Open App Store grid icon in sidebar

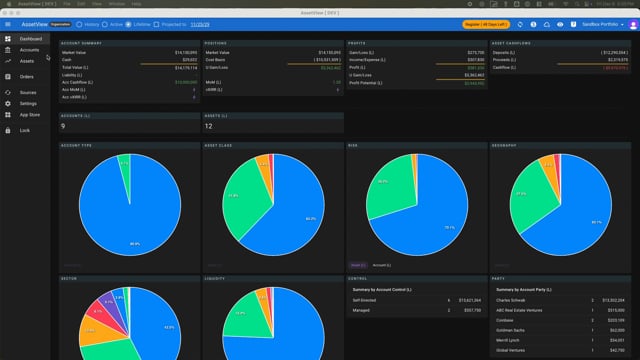click(8, 115)
